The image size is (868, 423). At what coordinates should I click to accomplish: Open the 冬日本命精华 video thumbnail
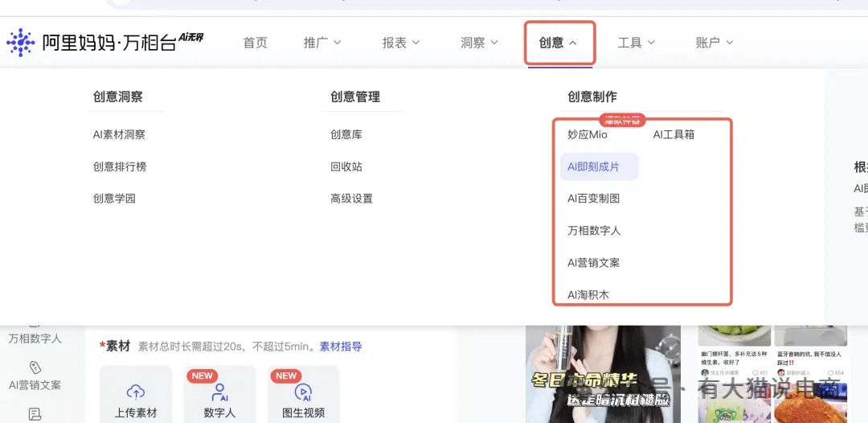[x=603, y=374]
